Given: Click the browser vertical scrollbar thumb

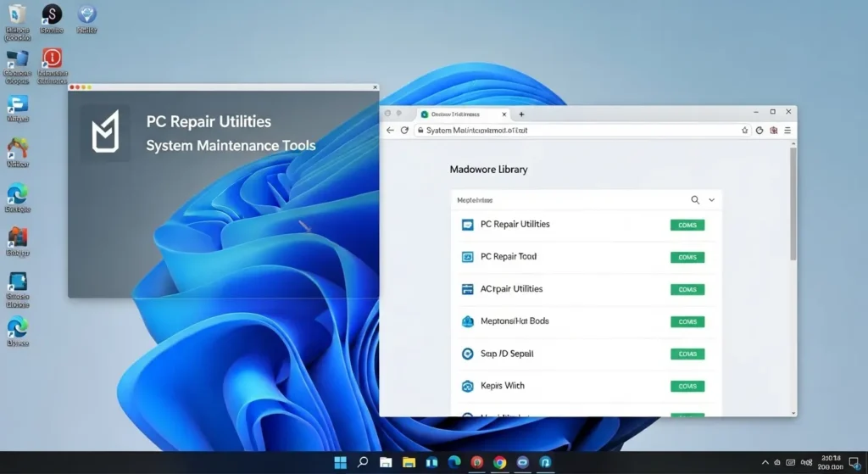Looking at the screenshot, I should 793,204.
